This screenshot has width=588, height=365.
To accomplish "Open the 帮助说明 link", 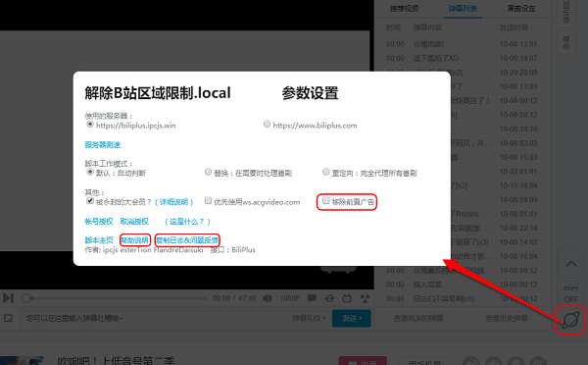I will pos(134,240).
